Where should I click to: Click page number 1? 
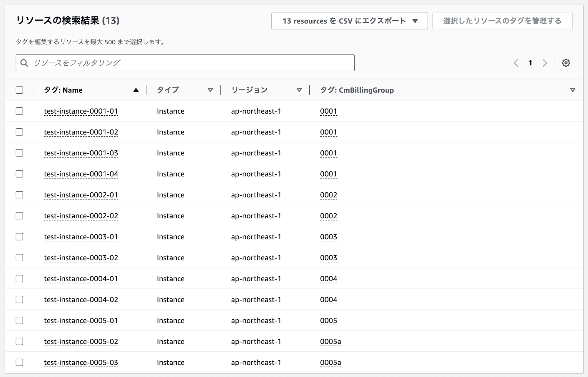tap(530, 63)
